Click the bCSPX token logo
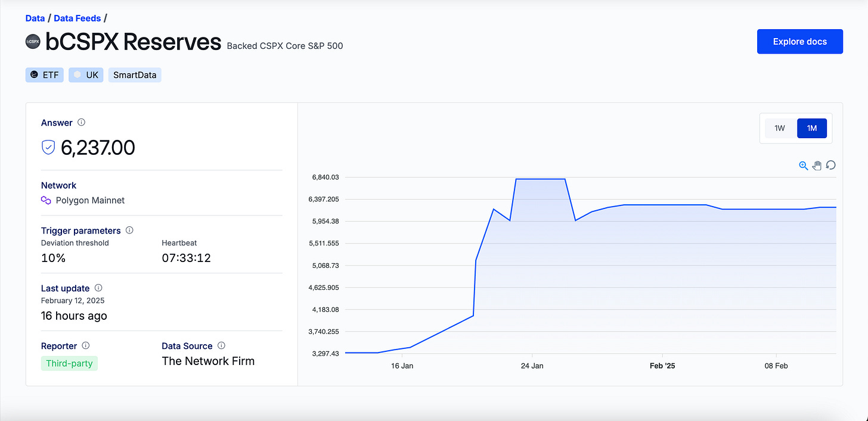 pos(33,41)
